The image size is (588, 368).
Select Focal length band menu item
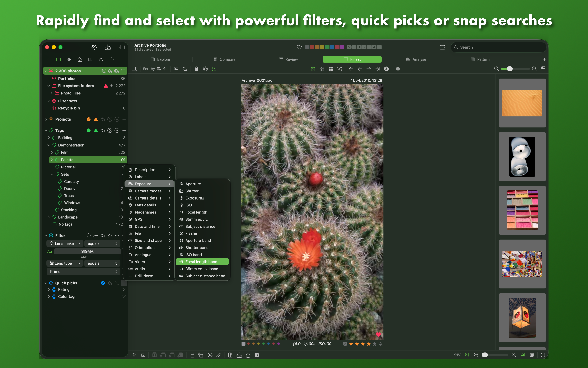coord(202,262)
